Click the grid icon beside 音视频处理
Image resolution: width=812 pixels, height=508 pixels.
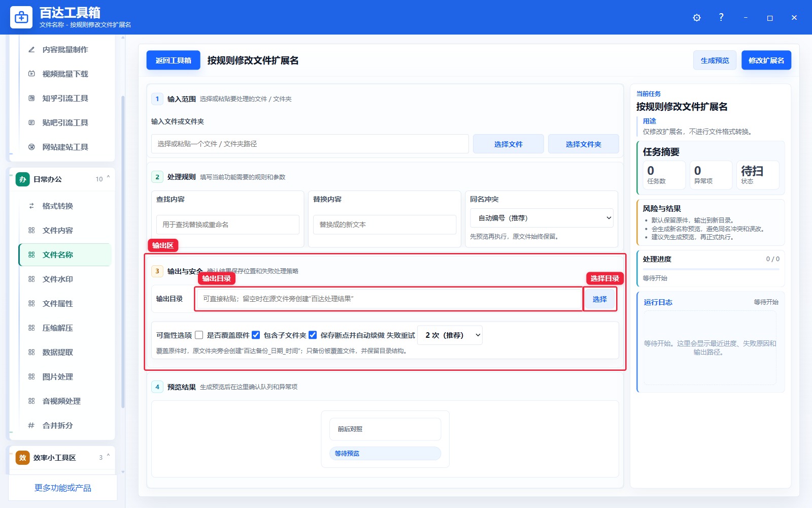31,401
